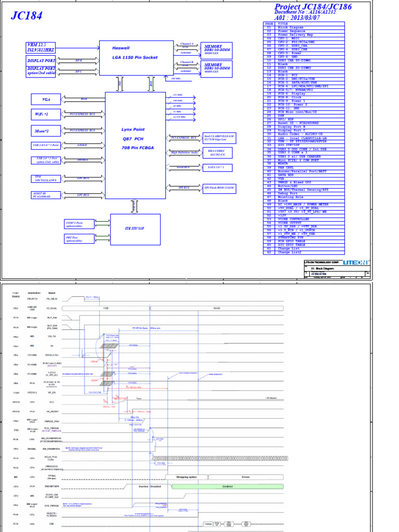Click the "39 FAN CRTL" index row
Image resolution: width=399 pixels, height=532 pixels.
coord(304,168)
